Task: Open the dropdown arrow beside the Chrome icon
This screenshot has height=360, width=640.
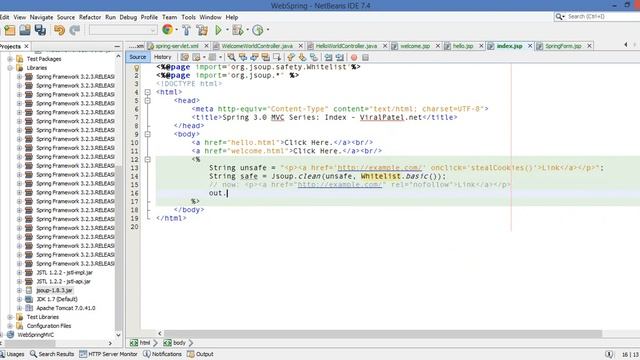Action: [x=177, y=30]
